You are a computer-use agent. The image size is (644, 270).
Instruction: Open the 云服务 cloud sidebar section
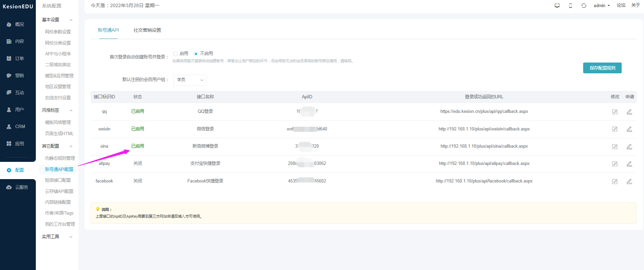tap(18, 187)
